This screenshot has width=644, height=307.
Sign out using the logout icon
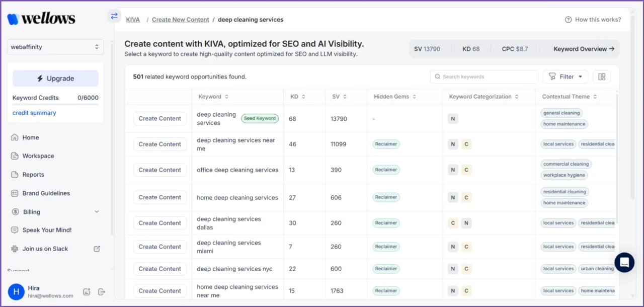click(x=101, y=292)
